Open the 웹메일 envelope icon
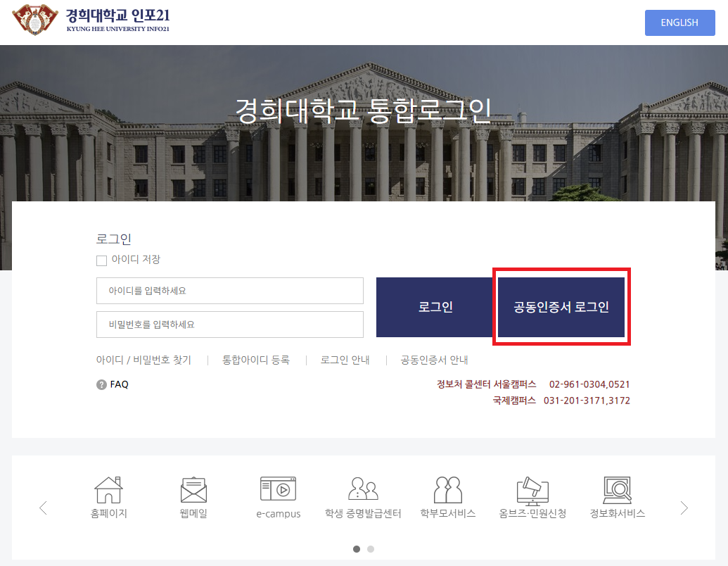Image resolution: width=728 pixels, height=566 pixels. point(193,490)
